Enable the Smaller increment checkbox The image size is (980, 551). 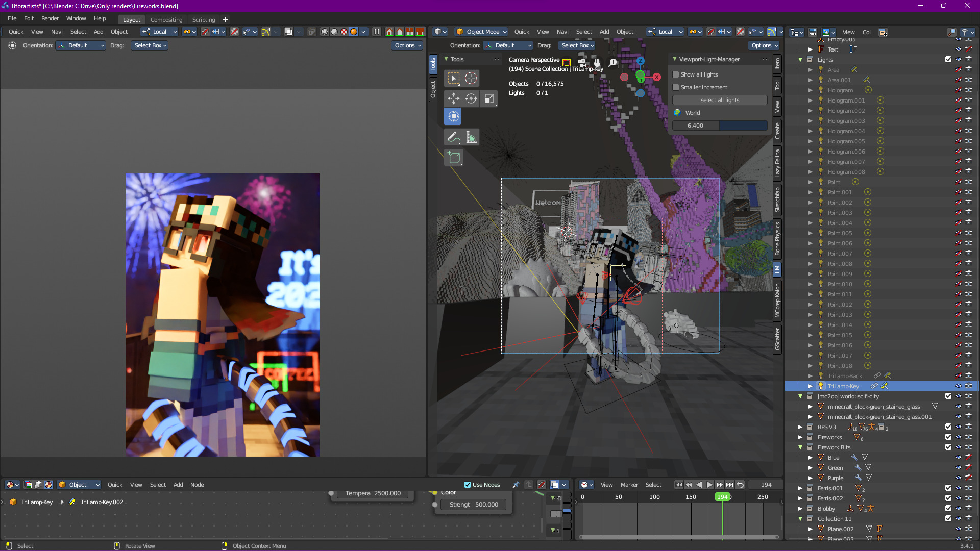point(676,87)
